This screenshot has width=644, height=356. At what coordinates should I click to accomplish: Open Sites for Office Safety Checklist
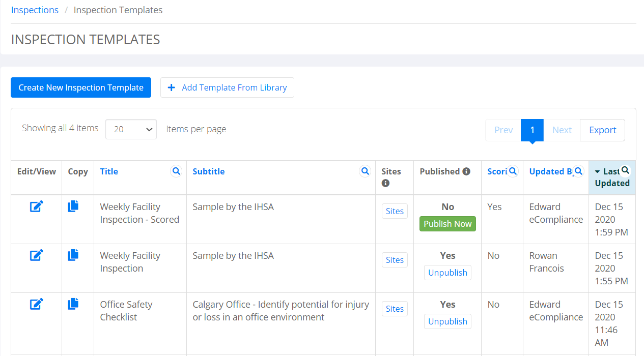395,309
